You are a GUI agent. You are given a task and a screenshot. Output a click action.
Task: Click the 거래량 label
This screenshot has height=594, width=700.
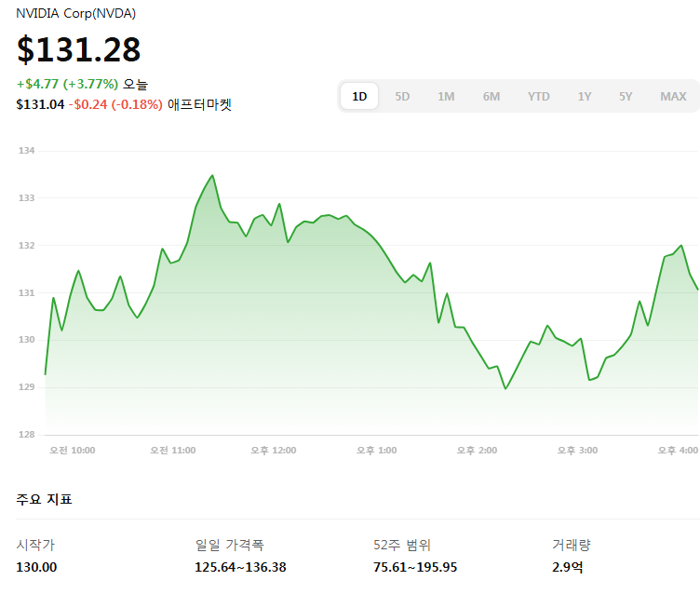click(571, 545)
